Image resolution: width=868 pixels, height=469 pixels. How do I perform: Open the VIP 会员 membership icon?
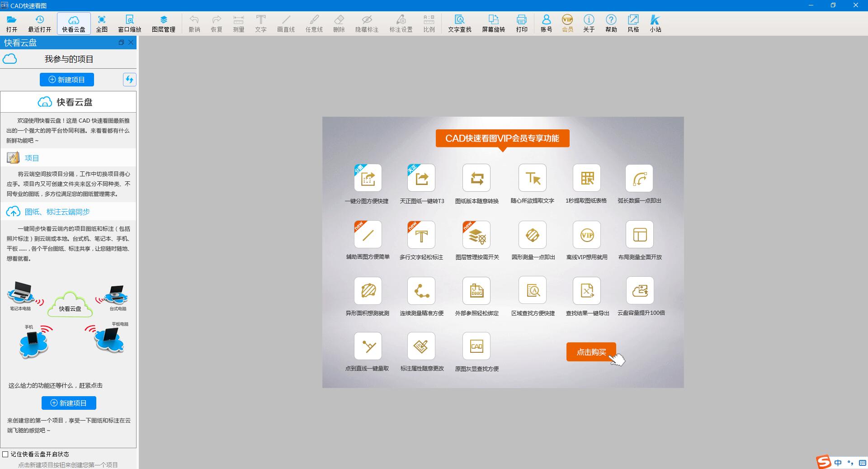(567, 24)
